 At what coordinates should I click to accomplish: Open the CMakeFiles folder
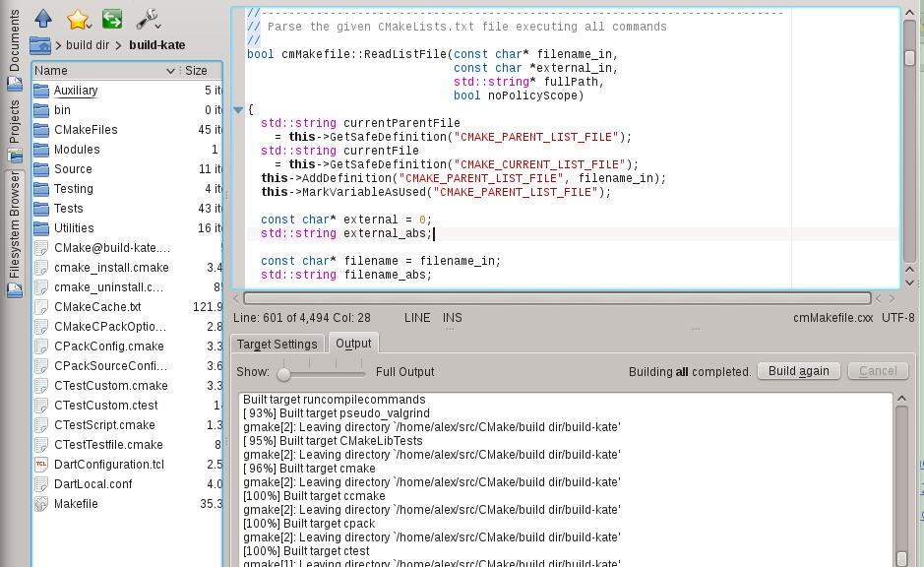(x=86, y=130)
